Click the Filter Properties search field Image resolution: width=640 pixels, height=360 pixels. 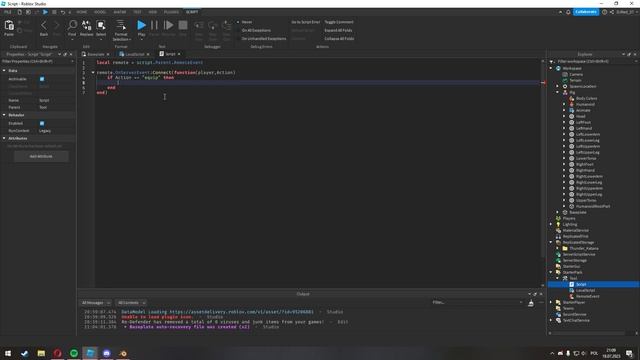pos(37,61)
